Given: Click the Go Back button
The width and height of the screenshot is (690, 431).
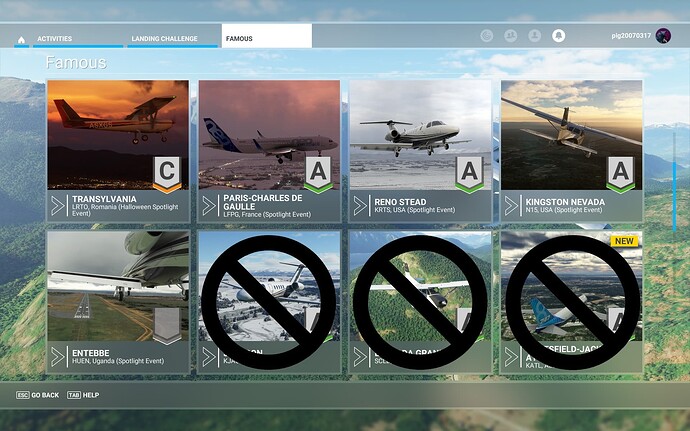Looking at the screenshot, I should click(37, 395).
